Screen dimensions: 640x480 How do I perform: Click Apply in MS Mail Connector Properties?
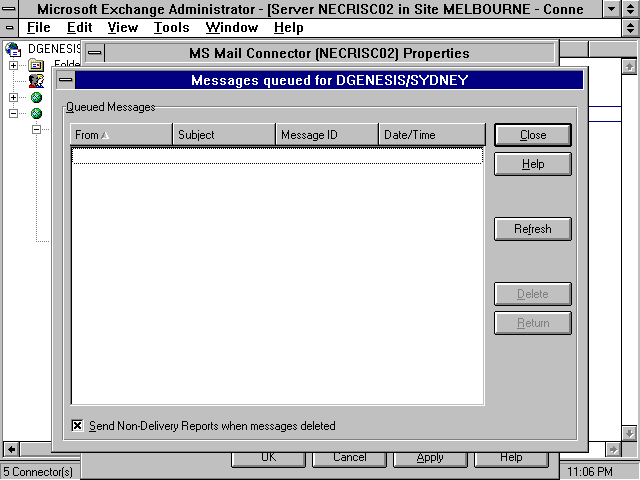[x=430, y=459]
